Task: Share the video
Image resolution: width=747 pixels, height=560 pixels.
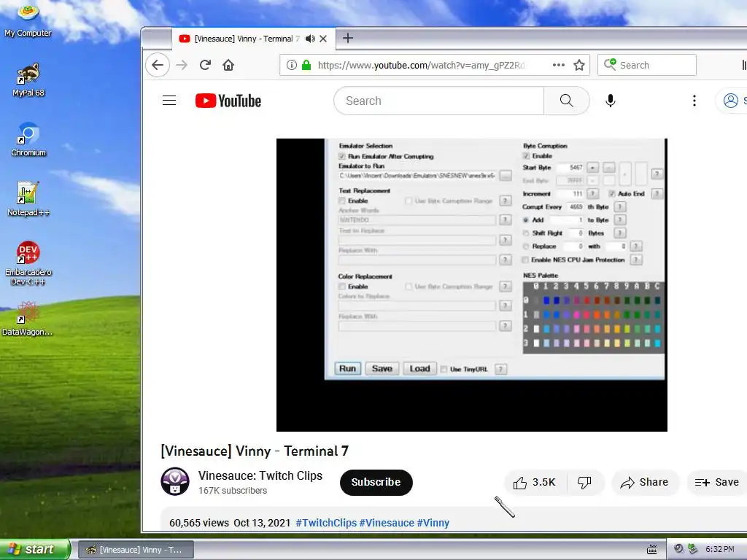Action: pos(645,483)
